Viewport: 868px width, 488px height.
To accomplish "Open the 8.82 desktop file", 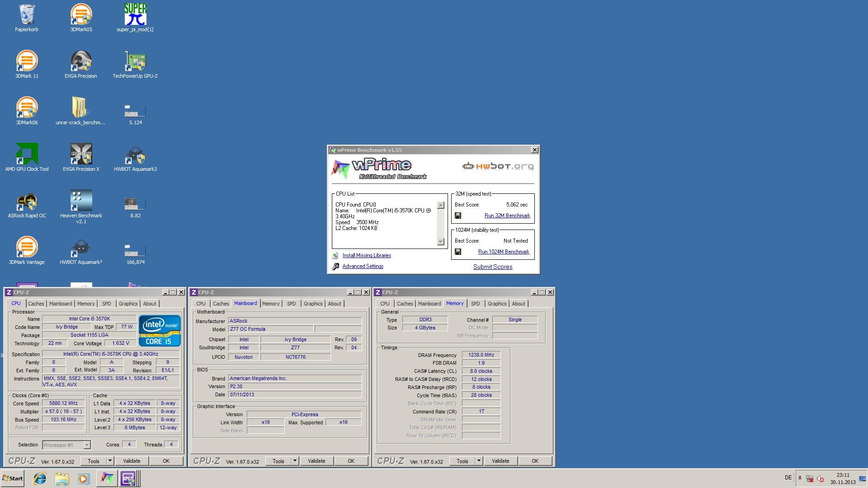I will point(135,207).
